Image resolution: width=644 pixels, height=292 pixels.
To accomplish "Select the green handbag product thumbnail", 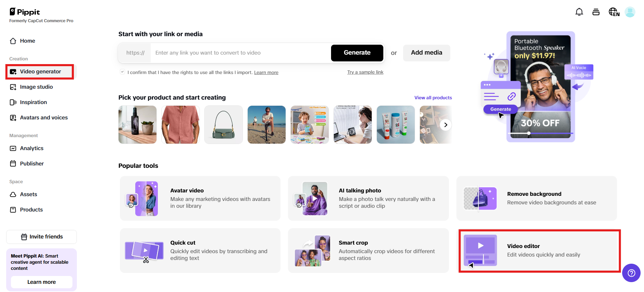I will (223, 125).
